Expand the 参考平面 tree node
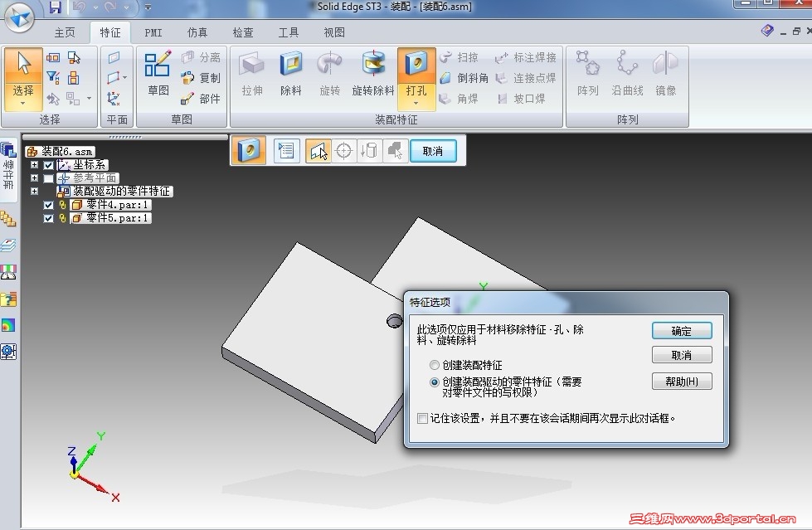 coord(34,177)
